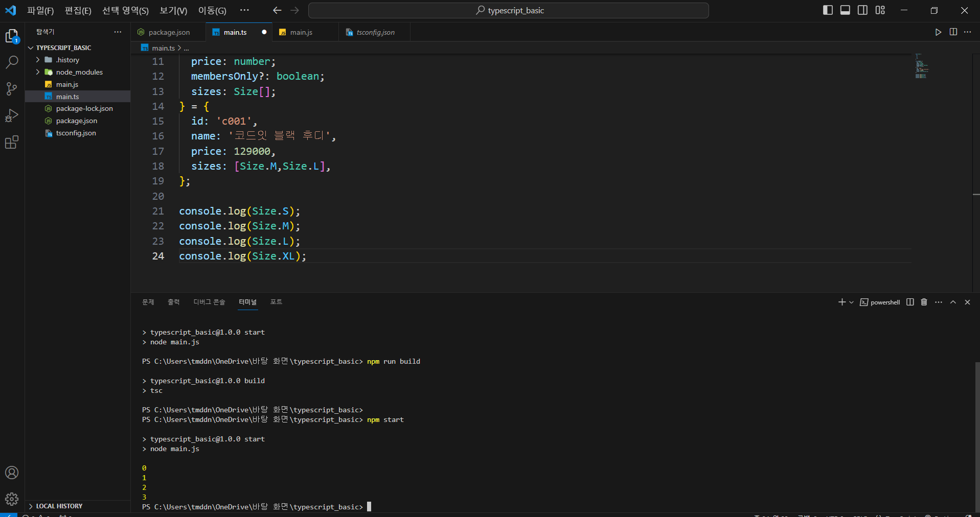Open the Search view in activity bar

[12, 62]
